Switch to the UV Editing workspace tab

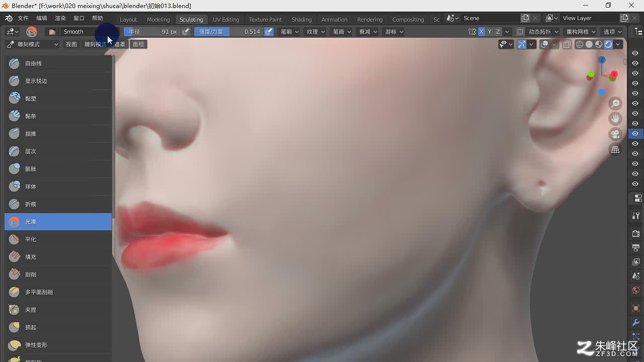tap(226, 19)
